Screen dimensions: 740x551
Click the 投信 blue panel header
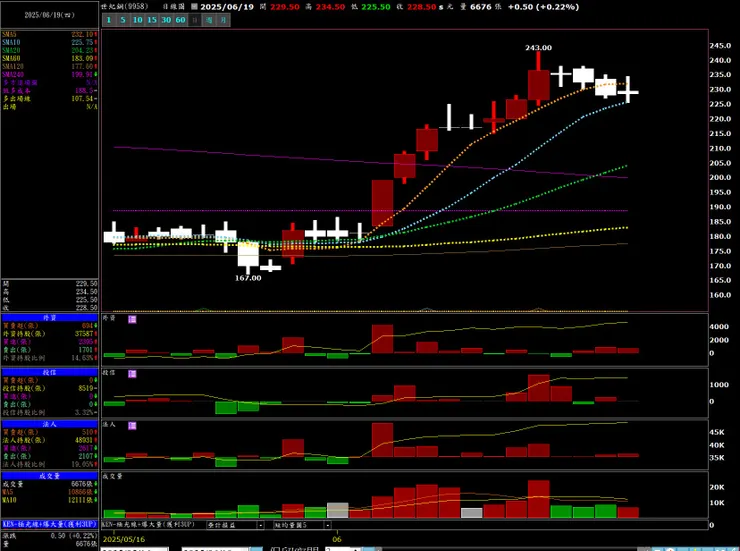coord(50,372)
